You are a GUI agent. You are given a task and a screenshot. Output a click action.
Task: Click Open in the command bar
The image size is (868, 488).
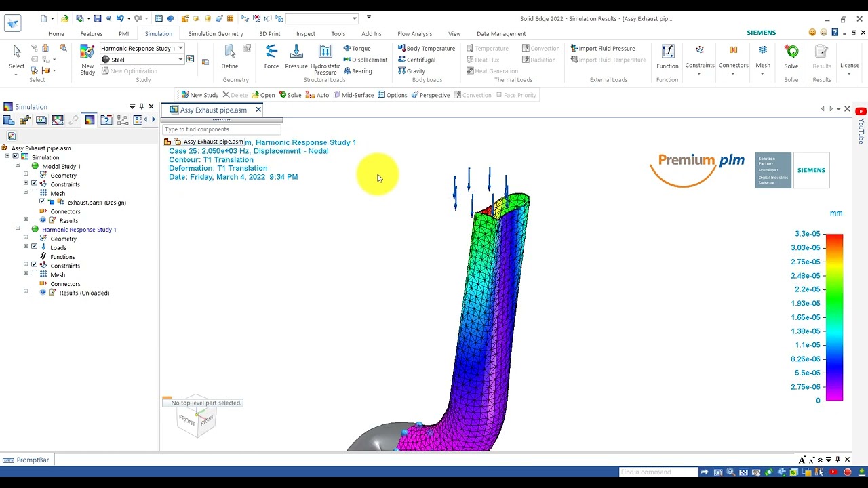click(x=263, y=95)
